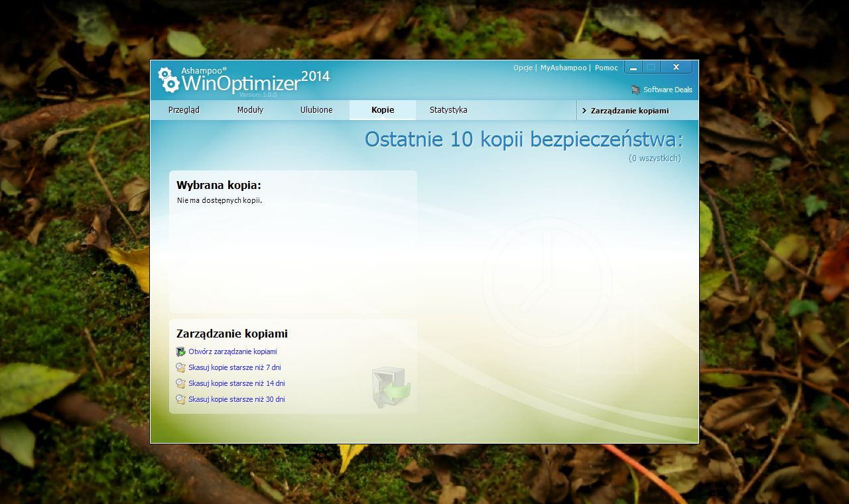This screenshot has width=849, height=504.
Task: Click the 'Ostatnie 10 kopii bezpieczeństwa:' heading
Action: tap(523, 140)
